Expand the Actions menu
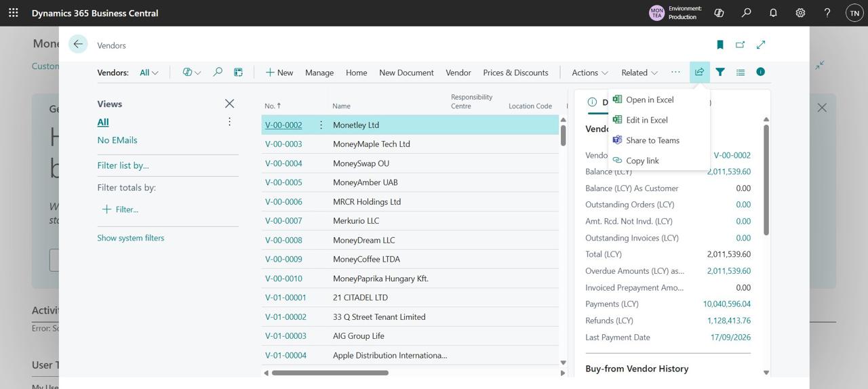The width and height of the screenshot is (868, 389). (x=590, y=73)
